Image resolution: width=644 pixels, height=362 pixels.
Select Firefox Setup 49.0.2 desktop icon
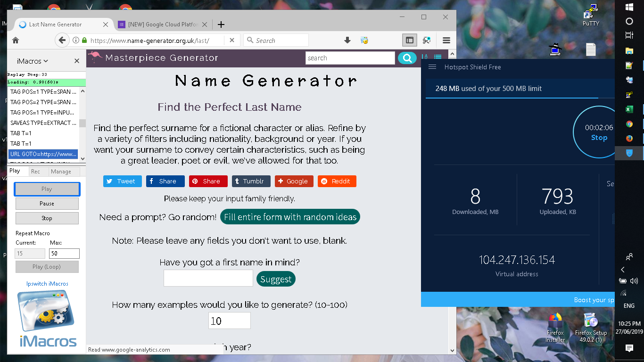point(591,328)
